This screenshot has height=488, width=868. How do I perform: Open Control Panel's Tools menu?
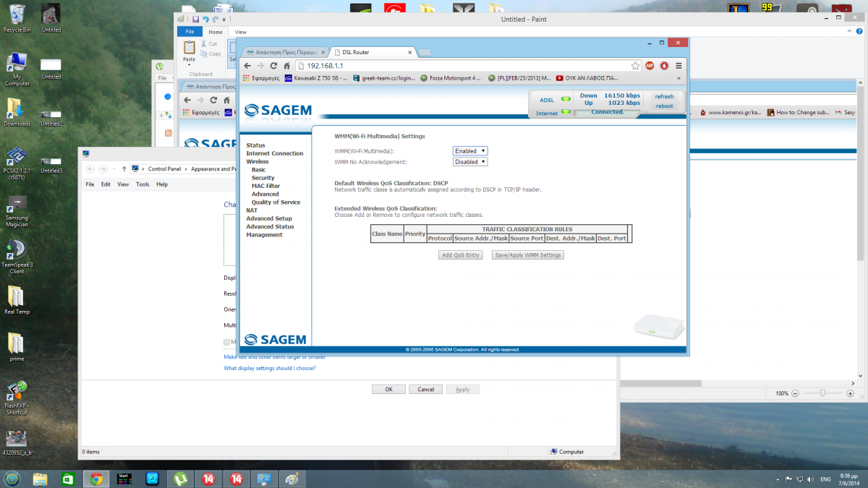coord(142,184)
